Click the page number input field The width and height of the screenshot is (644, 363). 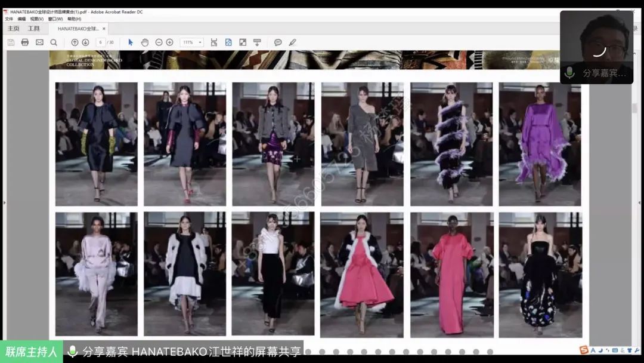[100, 42]
